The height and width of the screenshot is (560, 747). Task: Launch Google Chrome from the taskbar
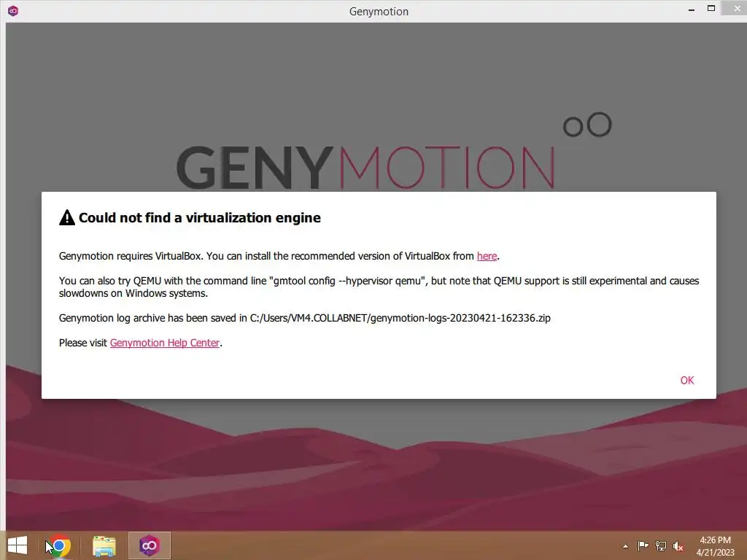[x=59, y=545]
